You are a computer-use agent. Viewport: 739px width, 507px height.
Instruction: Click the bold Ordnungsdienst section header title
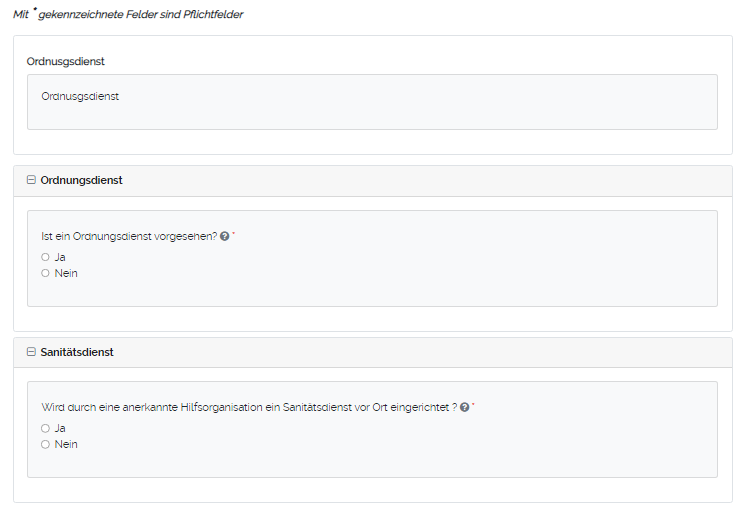(81, 181)
